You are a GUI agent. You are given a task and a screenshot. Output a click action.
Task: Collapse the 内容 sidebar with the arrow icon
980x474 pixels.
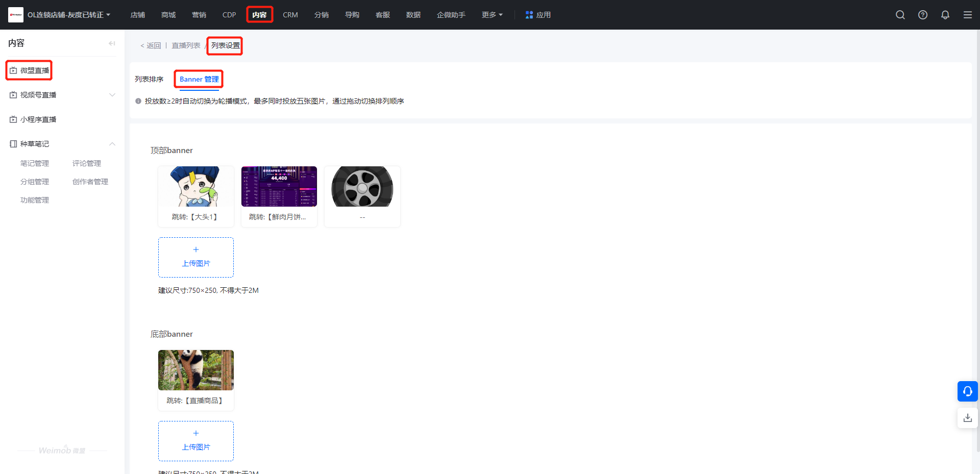pos(112,43)
